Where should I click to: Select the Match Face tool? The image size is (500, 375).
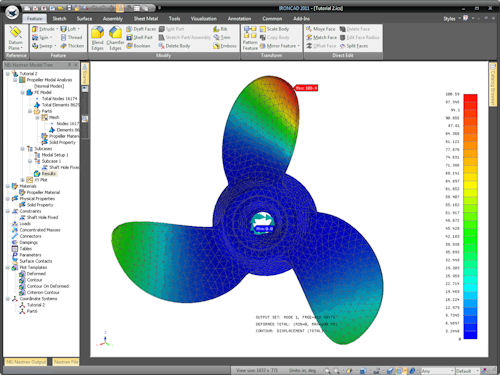321,37
